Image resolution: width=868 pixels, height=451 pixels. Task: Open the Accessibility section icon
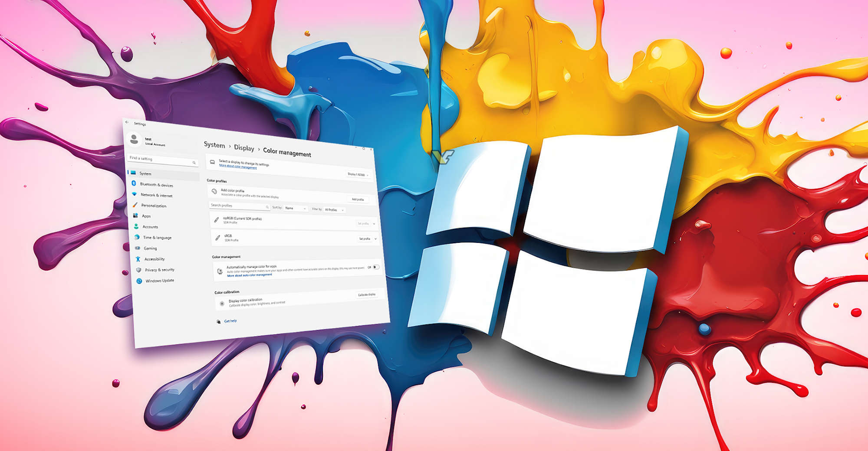coord(138,259)
